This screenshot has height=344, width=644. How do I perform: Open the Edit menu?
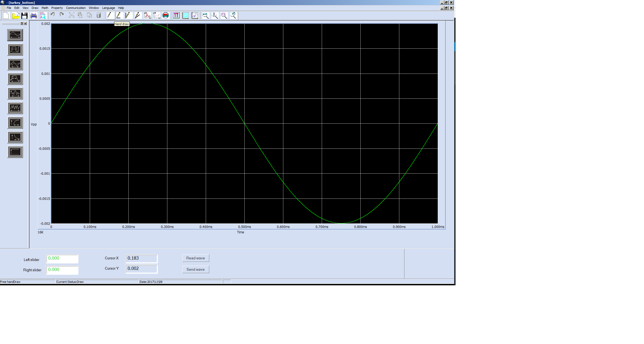(x=17, y=8)
